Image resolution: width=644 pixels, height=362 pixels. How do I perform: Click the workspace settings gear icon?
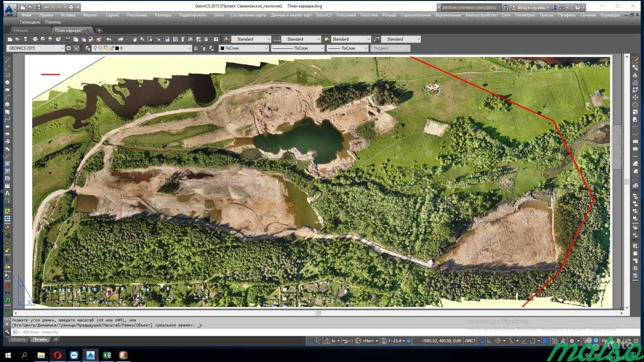tap(68, 48)
